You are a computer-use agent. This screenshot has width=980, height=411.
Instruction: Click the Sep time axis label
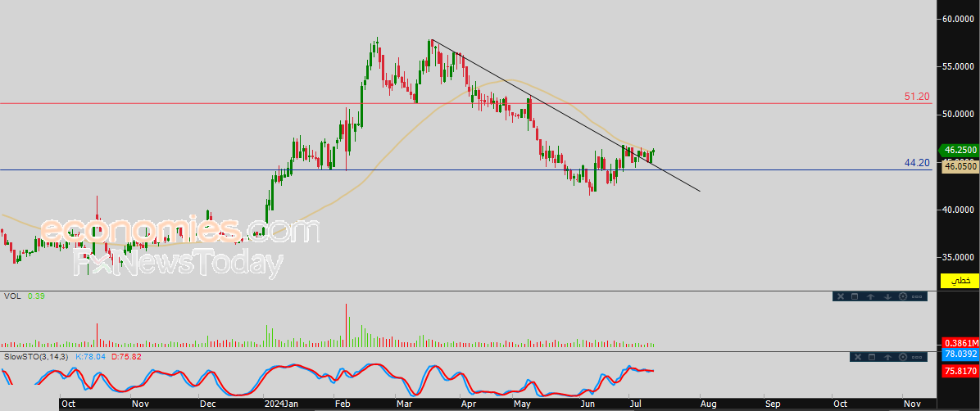click(x=774, y=404)
